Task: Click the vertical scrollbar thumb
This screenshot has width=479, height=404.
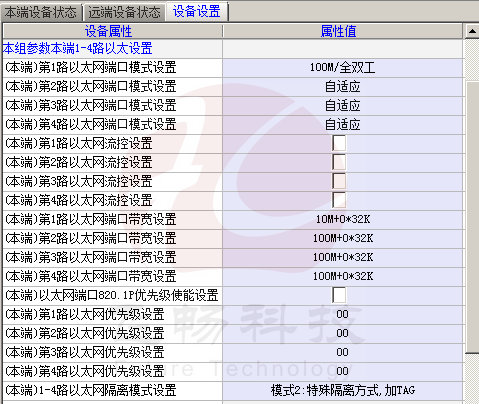Action: 473,217
